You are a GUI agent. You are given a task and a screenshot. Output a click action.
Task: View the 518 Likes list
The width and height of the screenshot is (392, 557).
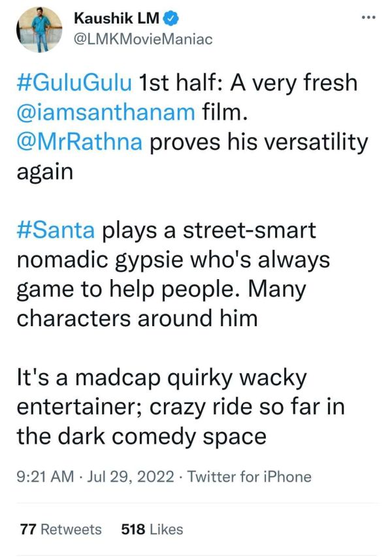[152, 530]
